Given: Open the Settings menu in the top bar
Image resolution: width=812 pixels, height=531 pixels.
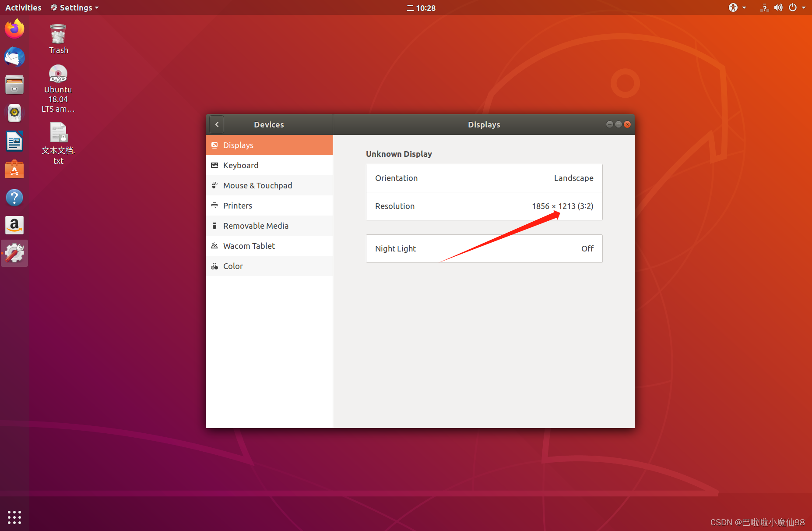Looking at the screenshot, I should [x=74, y=7].
